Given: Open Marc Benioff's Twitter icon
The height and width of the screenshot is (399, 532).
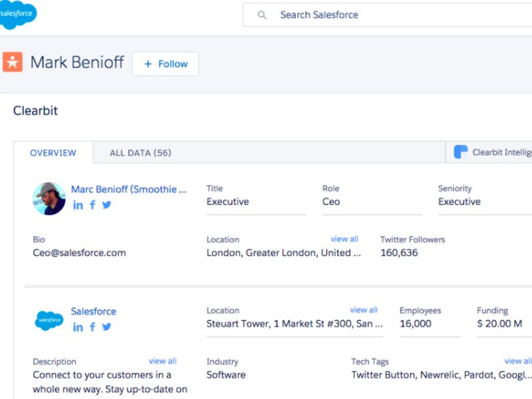Looking at the screenshot, I should 106,205.
